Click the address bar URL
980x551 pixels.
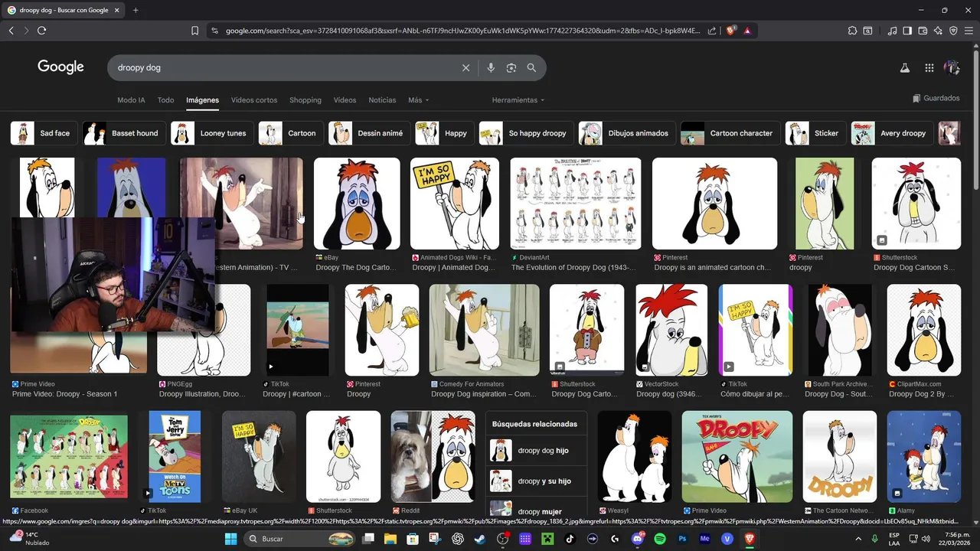click(462, 31)
